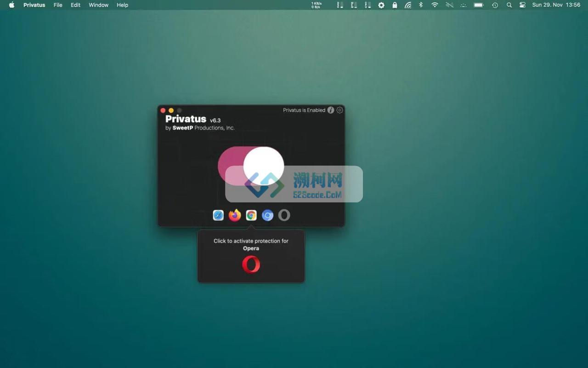
Task: Toggle Google Chrome protection icon
Action: pyautogui.click(x=251, y=215)
